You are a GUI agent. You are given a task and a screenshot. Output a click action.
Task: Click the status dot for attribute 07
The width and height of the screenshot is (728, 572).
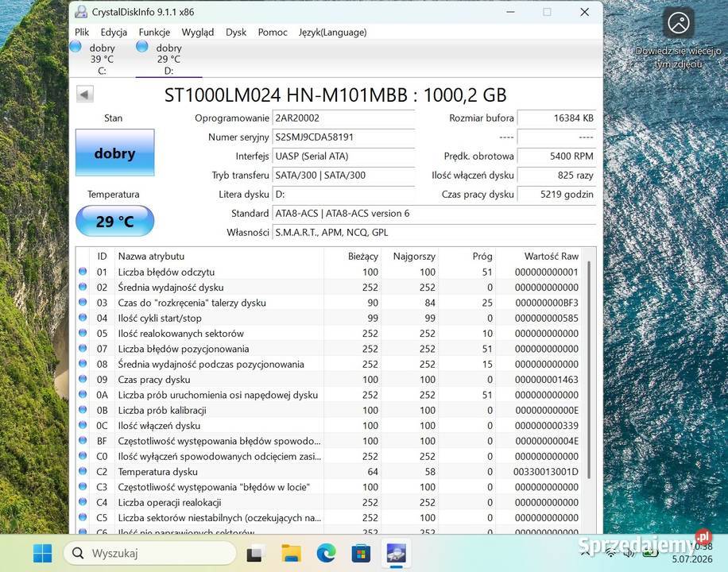83,348
